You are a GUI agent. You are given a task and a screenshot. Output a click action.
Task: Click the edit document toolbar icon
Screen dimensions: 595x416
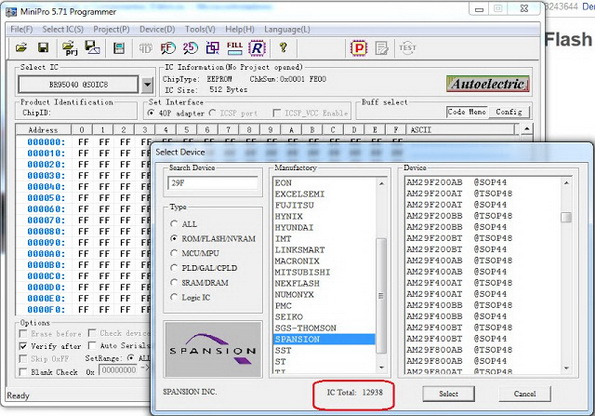pos(382,48)
